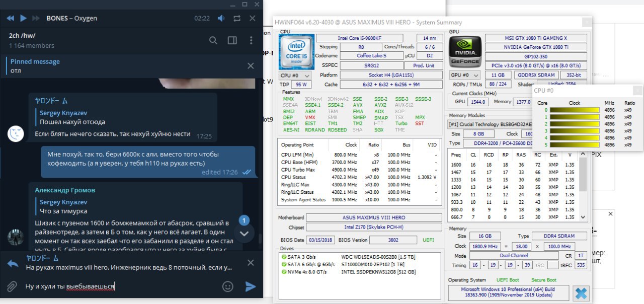The width and height of the screenshot is (644, 304).
Task: Open the GPU #0 selector dropdown
Action: pos(464,75)
